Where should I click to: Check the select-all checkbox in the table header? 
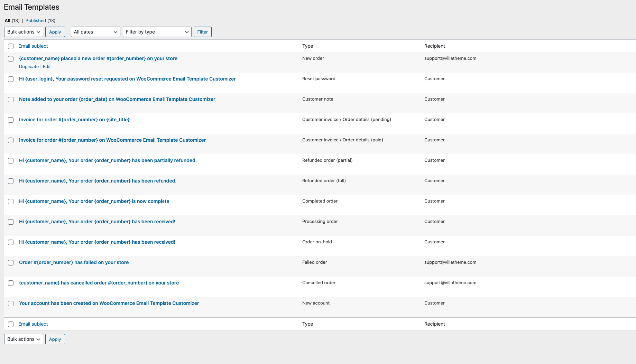click(x=11, y=46)
